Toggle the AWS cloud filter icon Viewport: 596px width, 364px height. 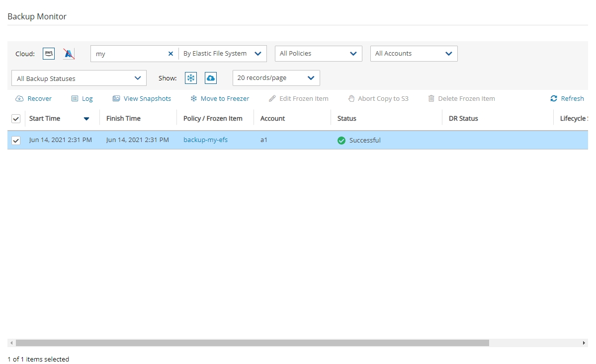click(x=49, y=54)
